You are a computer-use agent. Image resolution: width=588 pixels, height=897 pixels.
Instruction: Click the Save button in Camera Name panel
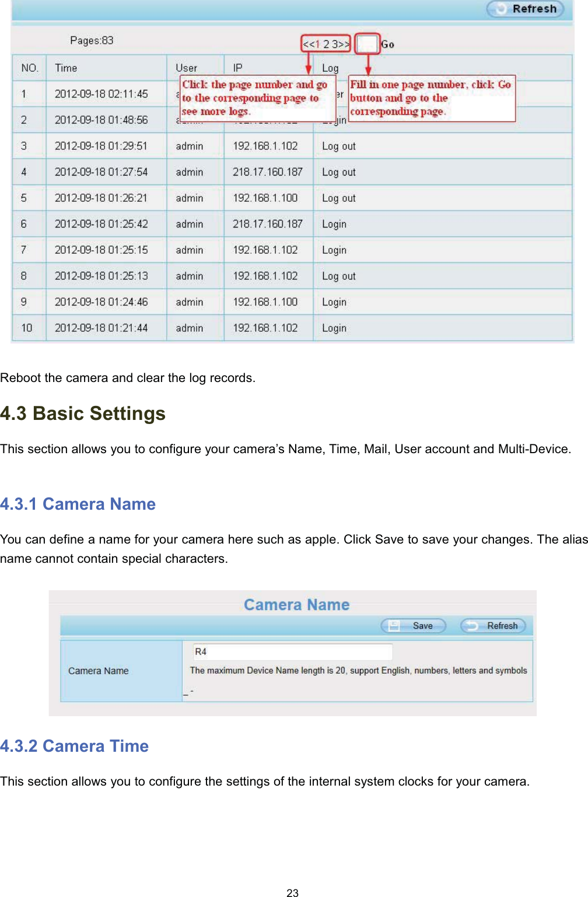click(x=414, y=626)
